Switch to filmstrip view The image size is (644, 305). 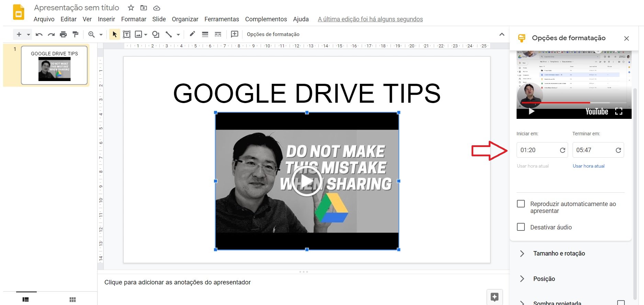click(x=26, y=300)
